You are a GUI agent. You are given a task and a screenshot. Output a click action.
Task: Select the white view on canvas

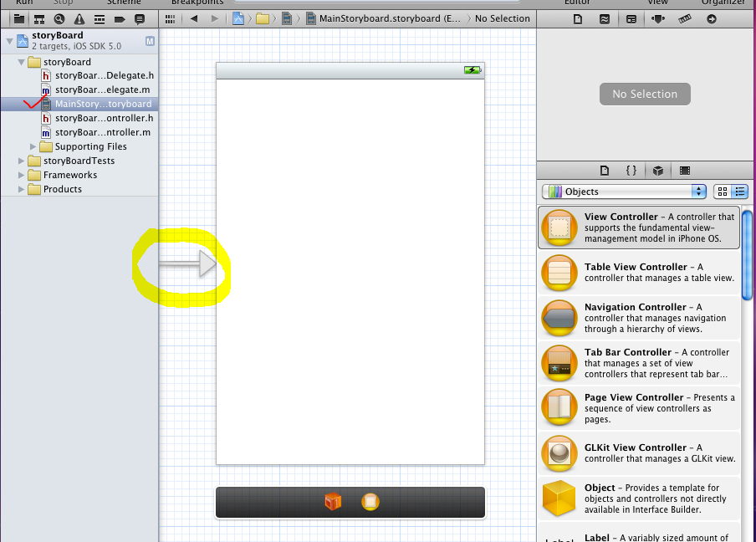[x=350, y=272]
